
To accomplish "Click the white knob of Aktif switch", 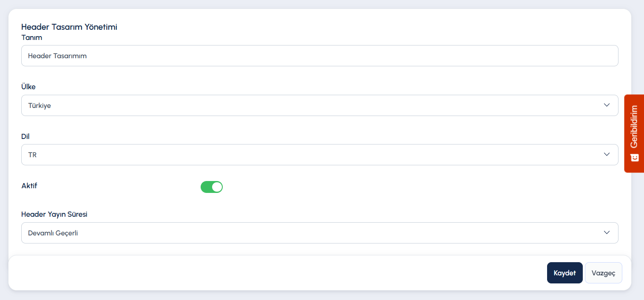I will (217, 187).
